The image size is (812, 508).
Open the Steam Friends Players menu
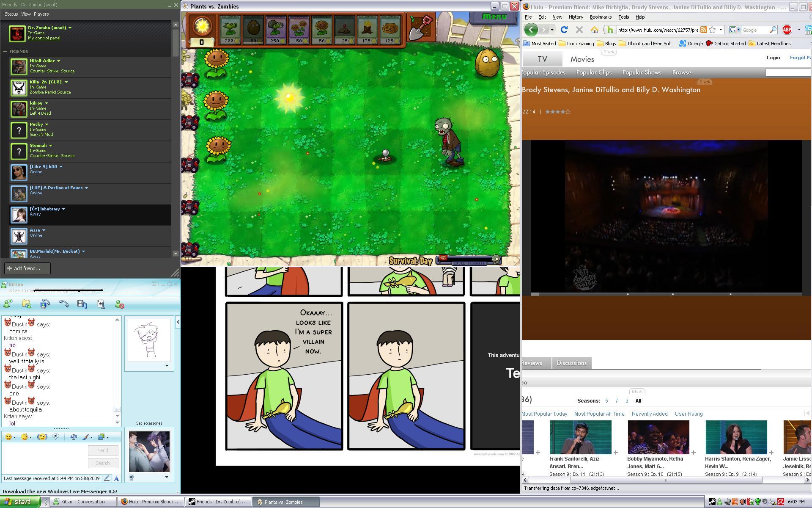tap(41, 14)
